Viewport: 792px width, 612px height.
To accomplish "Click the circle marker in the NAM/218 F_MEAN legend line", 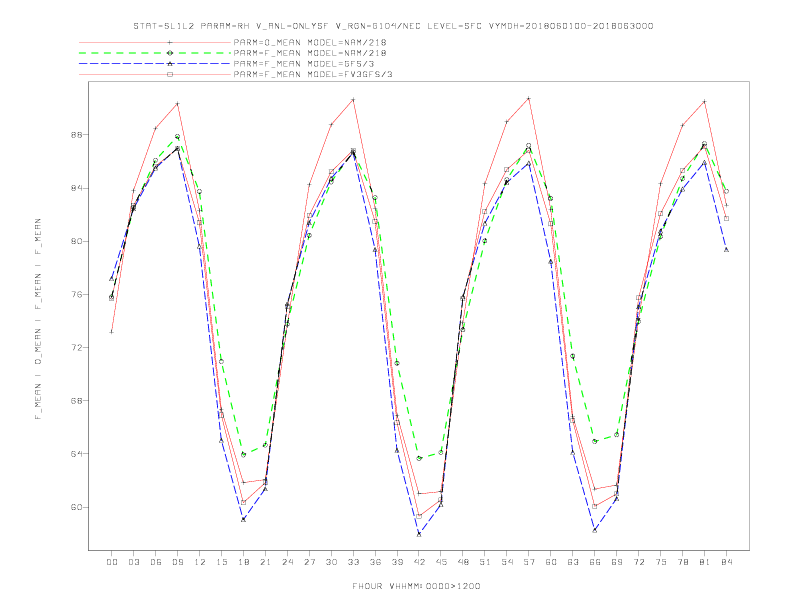I will pyautogui.click(x=170, y=53).
